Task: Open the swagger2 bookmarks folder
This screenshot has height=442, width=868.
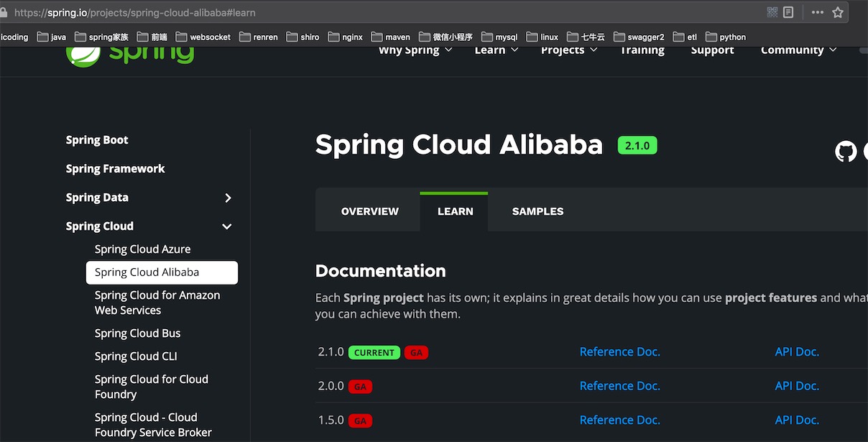Action: [639, 37]
